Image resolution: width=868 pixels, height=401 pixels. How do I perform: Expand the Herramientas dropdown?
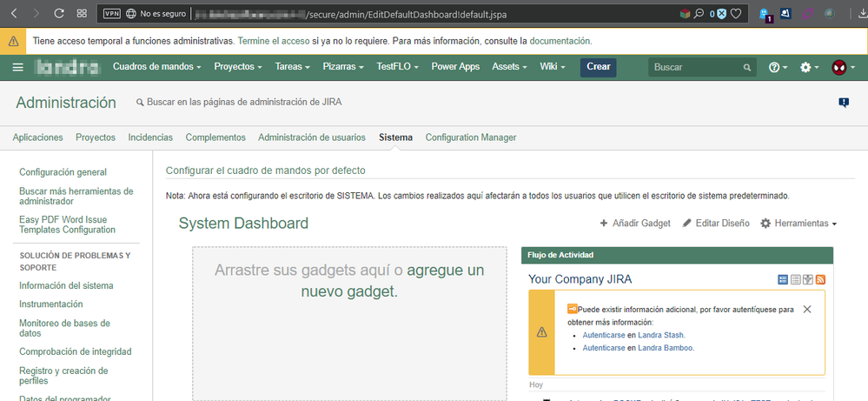(x=798, y=224)
